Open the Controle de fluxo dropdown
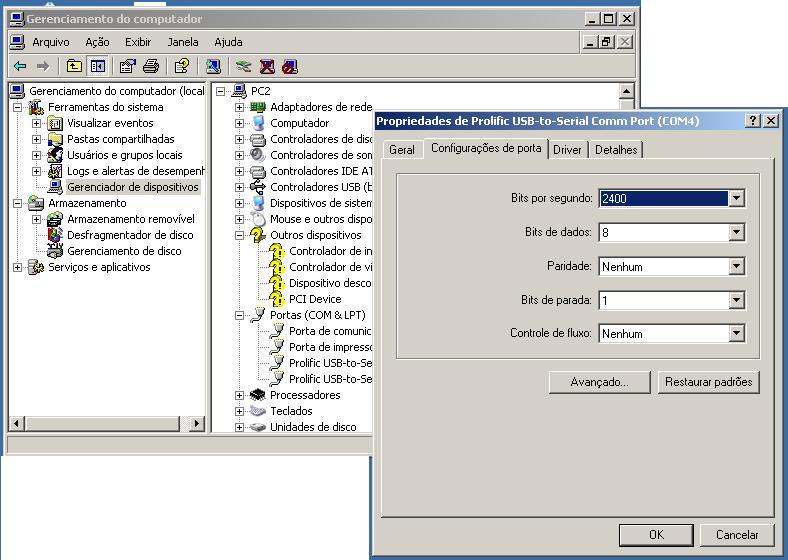The height and width of the screenshot is (560, 788). tap(736, 333)
